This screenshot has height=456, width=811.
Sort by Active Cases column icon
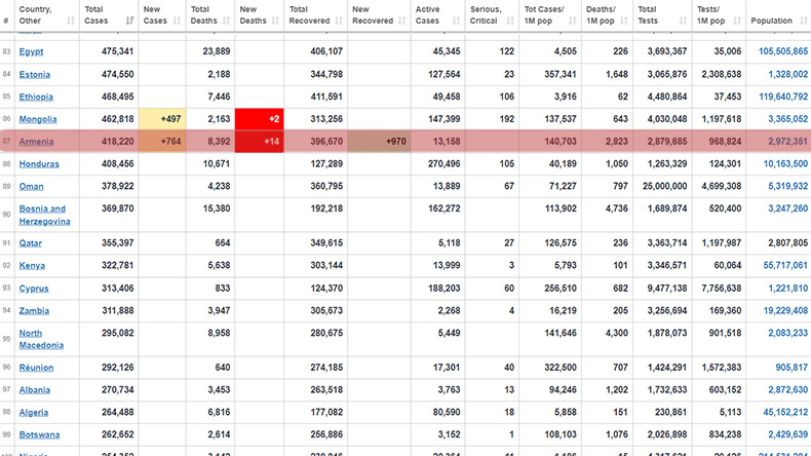(x=456, y=21)
